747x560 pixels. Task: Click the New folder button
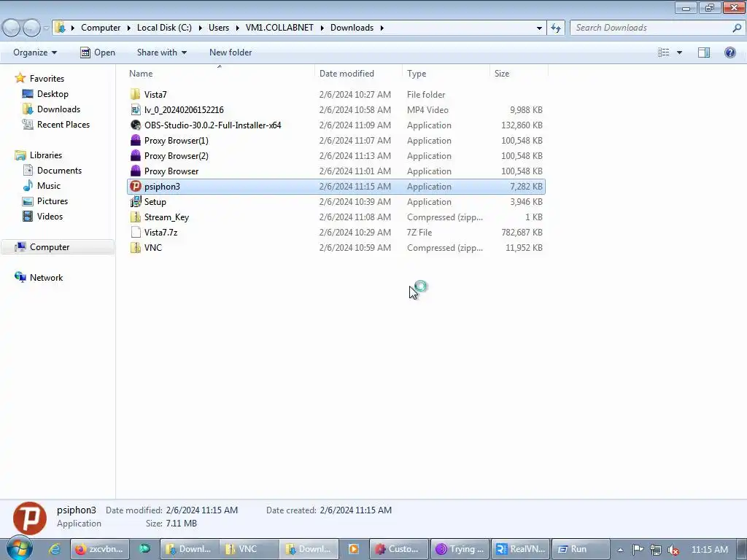231,52
